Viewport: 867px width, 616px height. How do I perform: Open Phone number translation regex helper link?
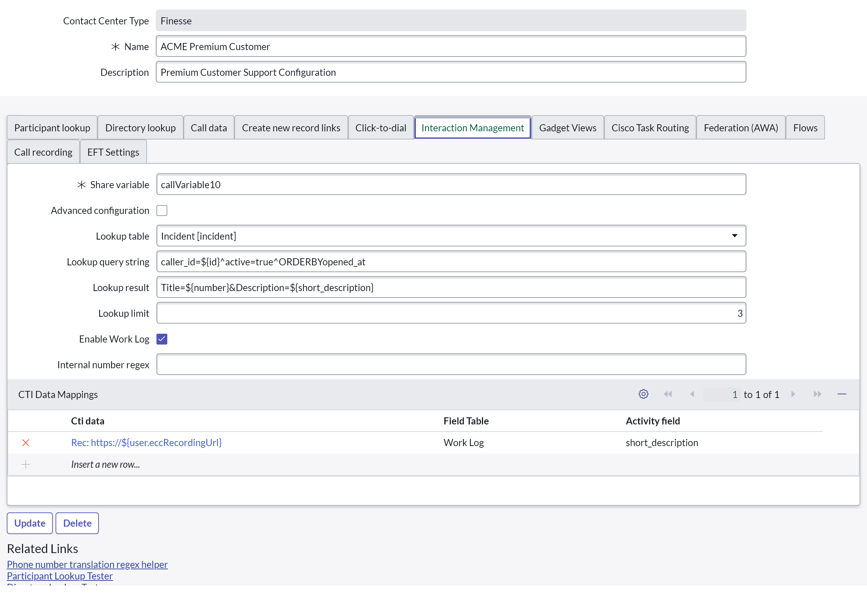point(87,564)
